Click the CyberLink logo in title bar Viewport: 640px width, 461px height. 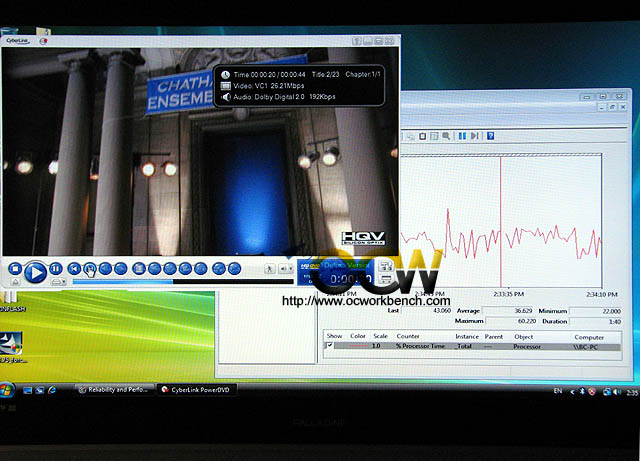point(17,41)
